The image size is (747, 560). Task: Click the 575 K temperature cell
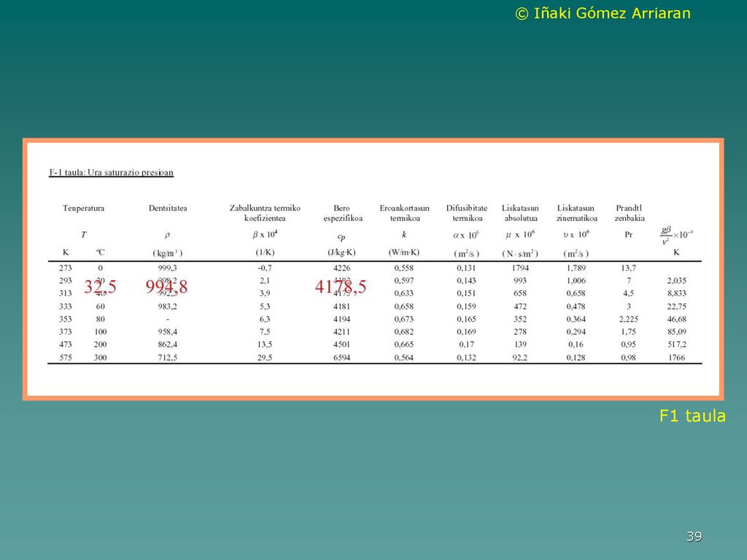pyautogui.click(x=65, y=357)
